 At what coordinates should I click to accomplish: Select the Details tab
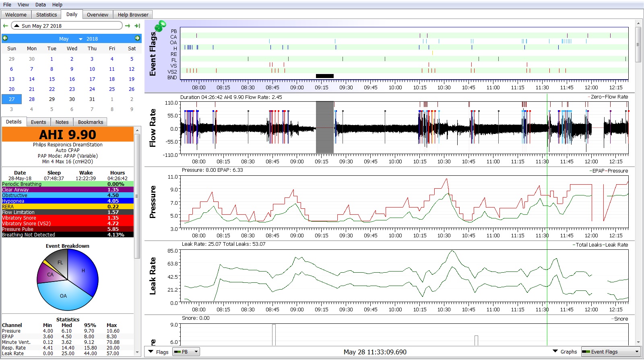(14, 121)
